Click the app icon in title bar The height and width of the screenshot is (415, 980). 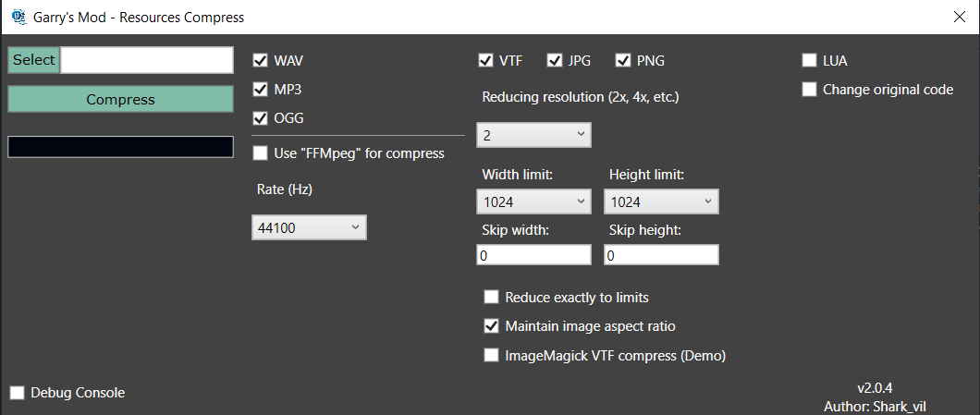[17, 16]
